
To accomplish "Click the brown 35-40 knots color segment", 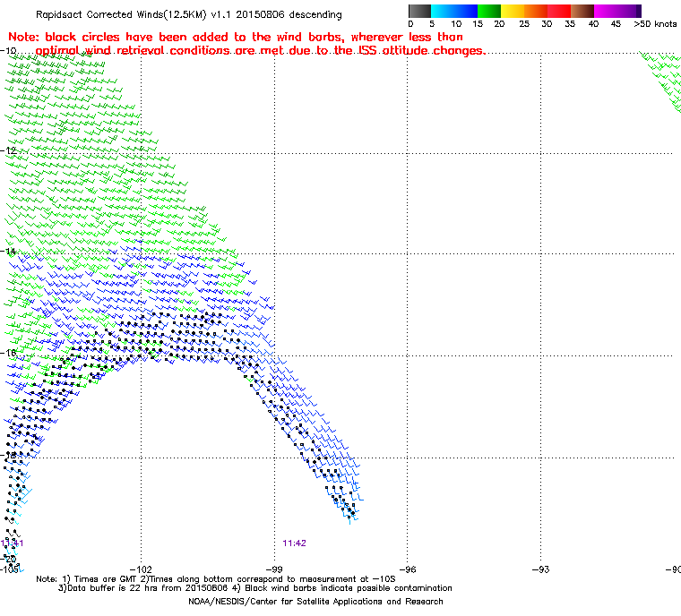I will [x=582, y=11].
